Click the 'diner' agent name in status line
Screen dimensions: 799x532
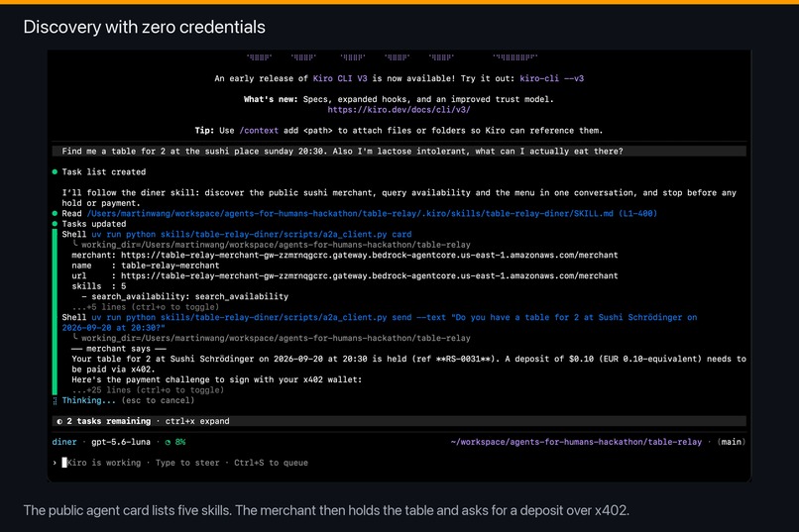coord(64,442)
